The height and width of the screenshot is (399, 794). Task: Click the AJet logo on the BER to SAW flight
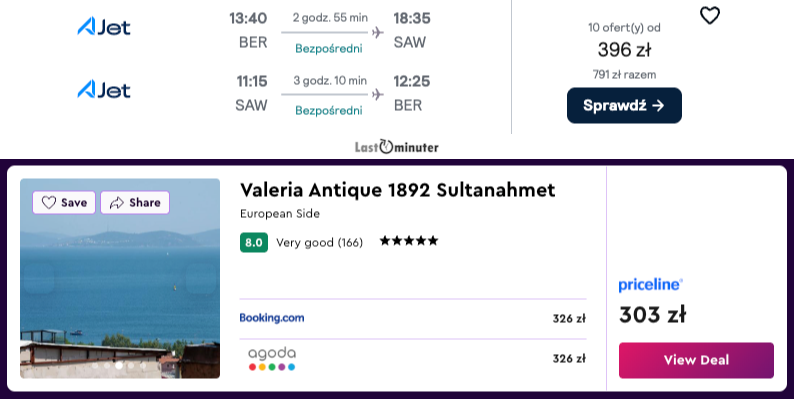tap(104, 26)
